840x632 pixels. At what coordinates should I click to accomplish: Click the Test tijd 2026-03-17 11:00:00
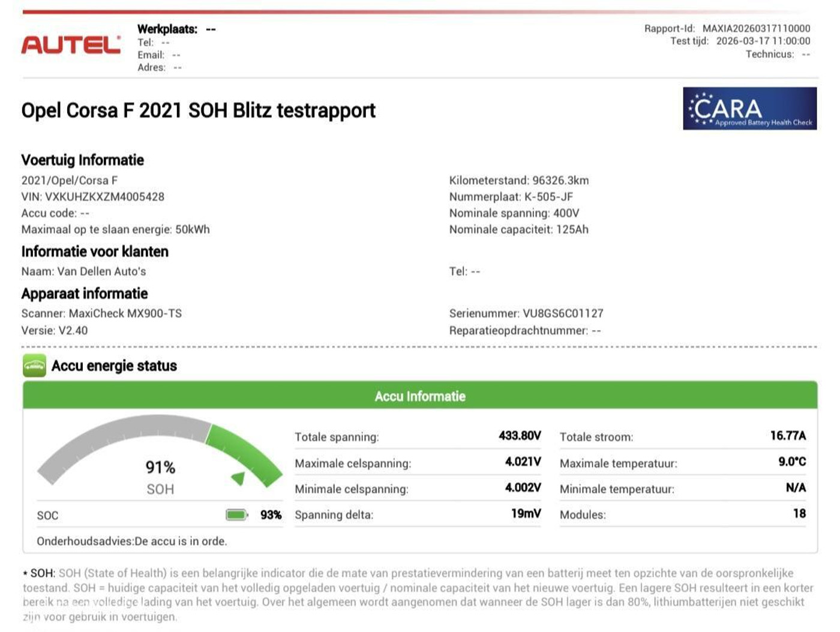pos(740,41)
